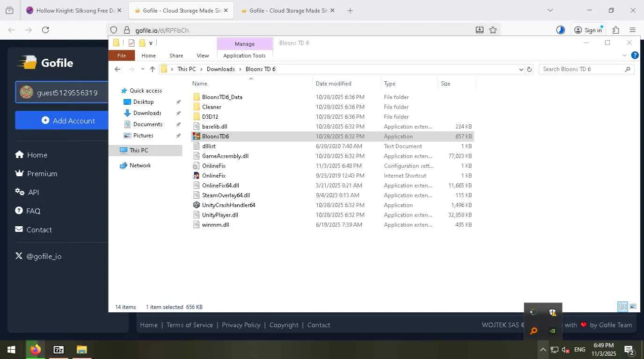Open a new Firefox tab
This screenshot has width=644, height=359.
(x=350, y=10)
